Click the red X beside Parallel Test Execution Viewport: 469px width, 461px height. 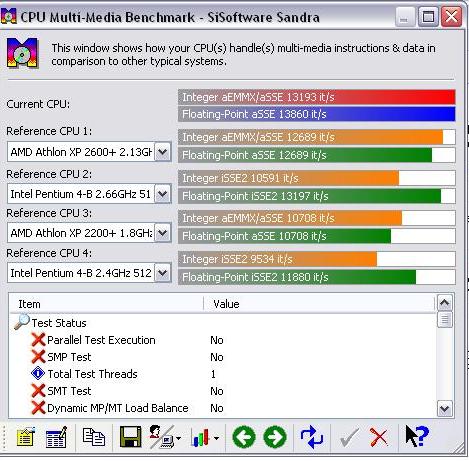pos(38,340)
